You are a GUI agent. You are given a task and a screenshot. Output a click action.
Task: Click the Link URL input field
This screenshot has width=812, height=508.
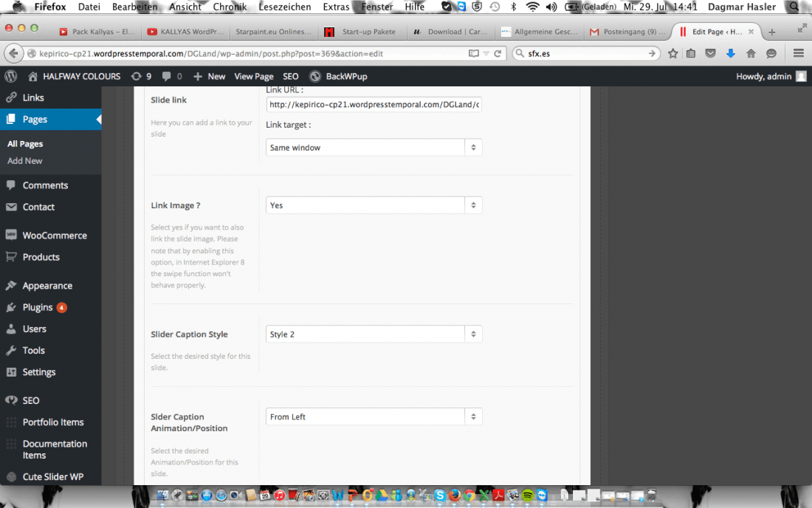pos(374,105)
